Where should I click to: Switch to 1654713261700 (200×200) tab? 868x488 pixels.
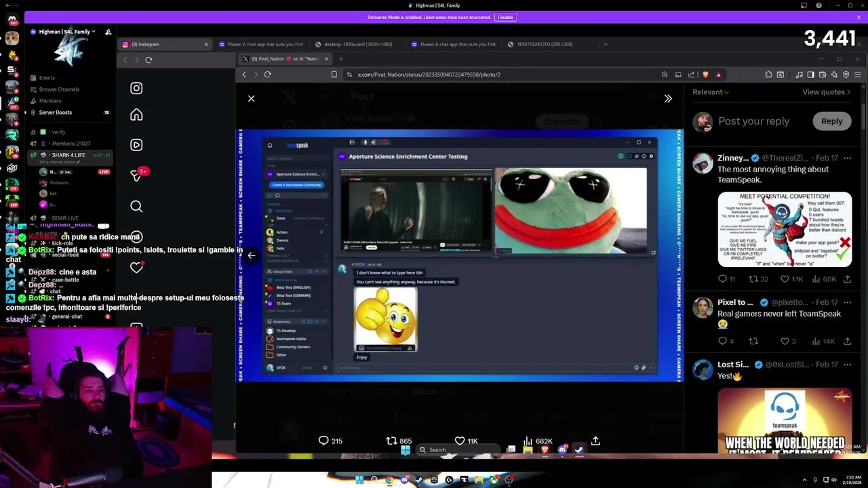click(x=545, y=44)
